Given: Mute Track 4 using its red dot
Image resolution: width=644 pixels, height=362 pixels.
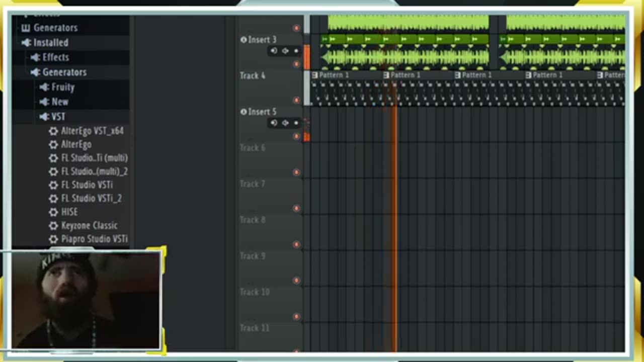Looking at the screenshot, I should (x=296, y=100).
